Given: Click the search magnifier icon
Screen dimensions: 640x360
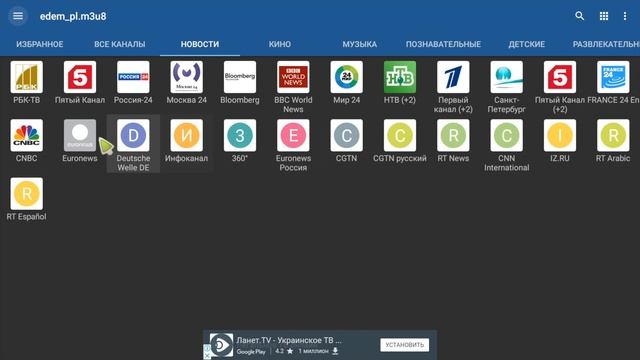Looking at the screenshot, I should coord(579,16).
